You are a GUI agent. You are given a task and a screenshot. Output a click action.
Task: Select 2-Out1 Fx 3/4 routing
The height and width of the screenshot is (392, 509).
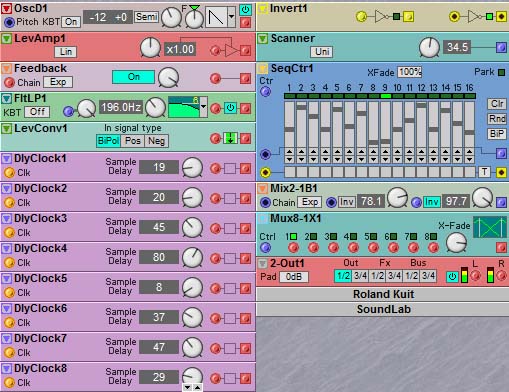click(394, 276)
